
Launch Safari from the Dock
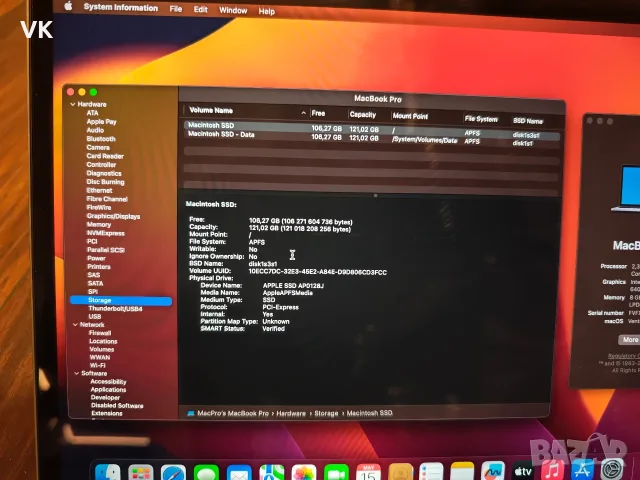(173, 473)
